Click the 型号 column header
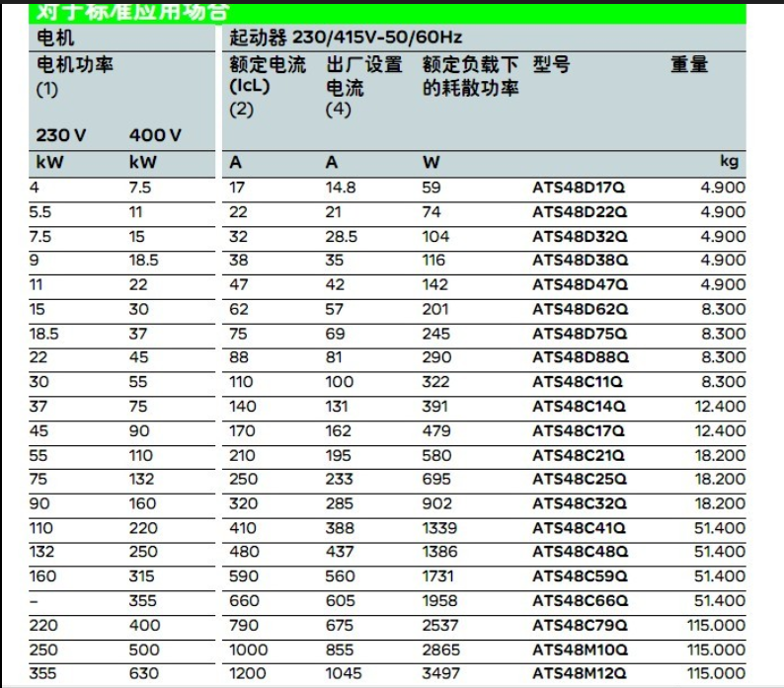 [x=551, y=65]
